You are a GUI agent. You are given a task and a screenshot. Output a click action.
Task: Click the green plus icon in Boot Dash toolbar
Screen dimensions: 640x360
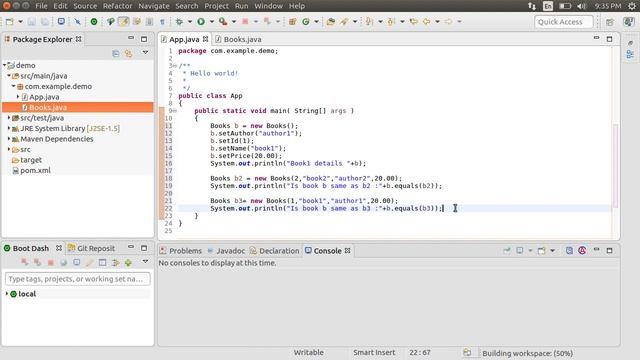pyautogui.click(x=128, y=263)
